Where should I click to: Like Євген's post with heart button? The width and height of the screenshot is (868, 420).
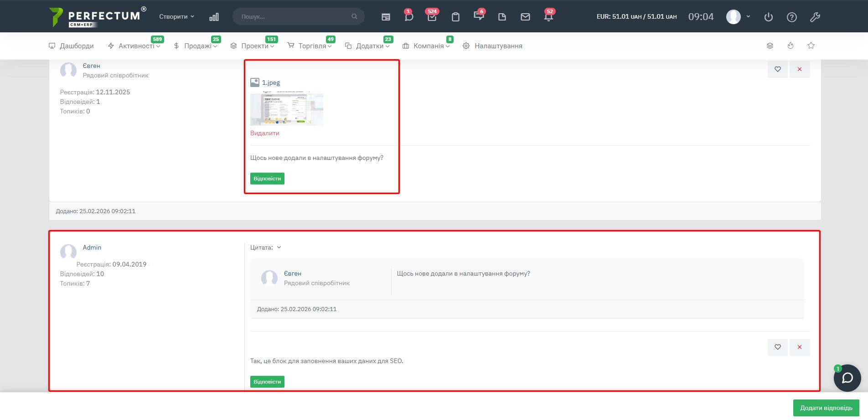point(778,69)
